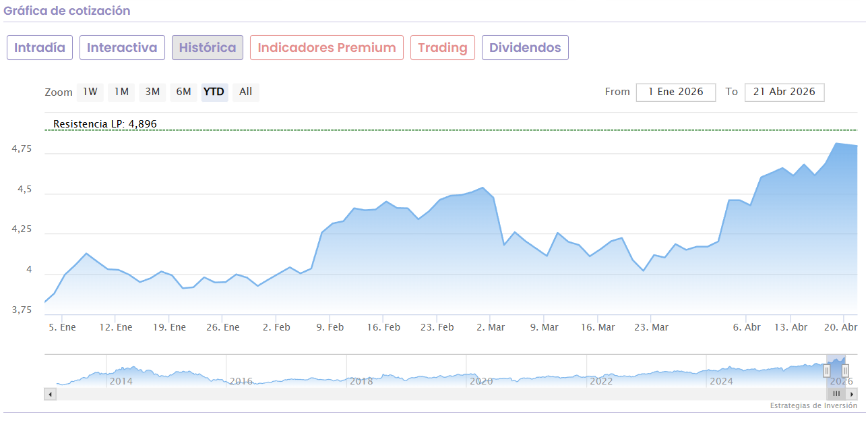Activate the YTD zoom button
This screenshot has height=427, width=868.
tap(214, 92)
